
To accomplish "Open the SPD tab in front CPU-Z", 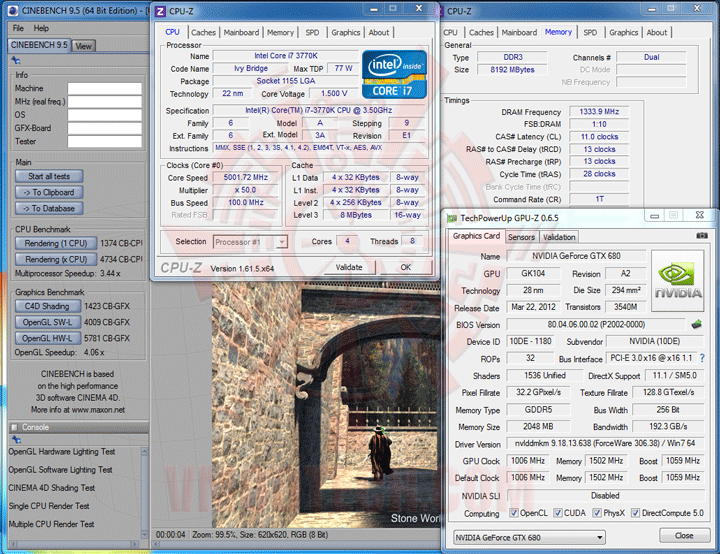I will (x=312, y=33).
